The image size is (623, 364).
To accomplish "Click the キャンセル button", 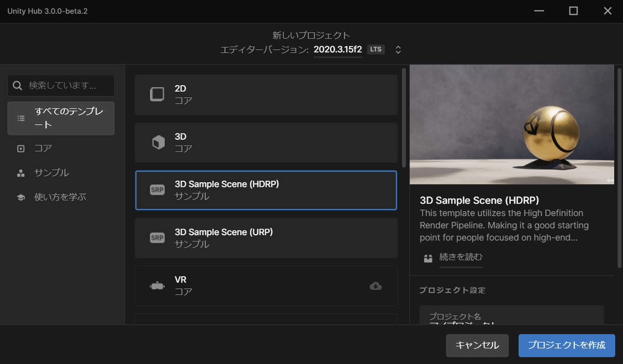I will click(x=477, y=345).
